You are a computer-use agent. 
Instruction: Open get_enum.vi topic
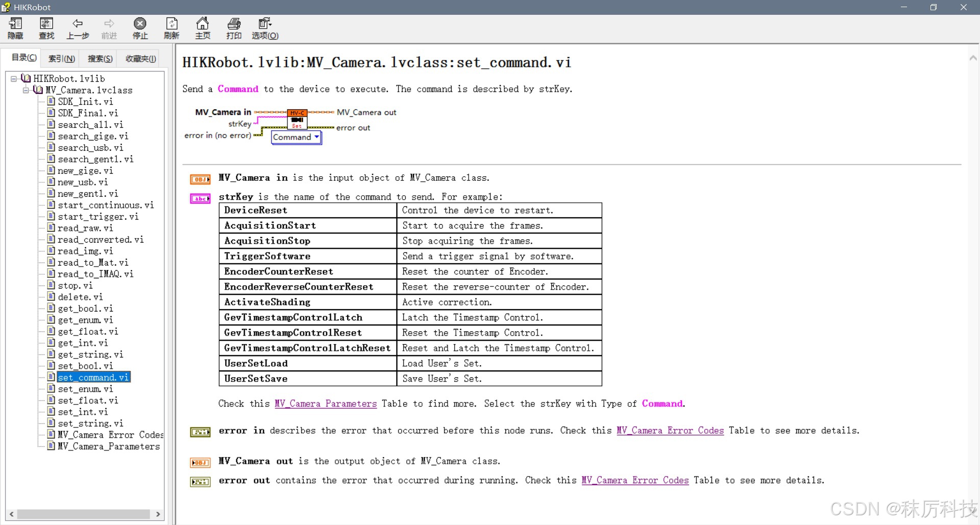pyautogui.click(x=85, y=320)
